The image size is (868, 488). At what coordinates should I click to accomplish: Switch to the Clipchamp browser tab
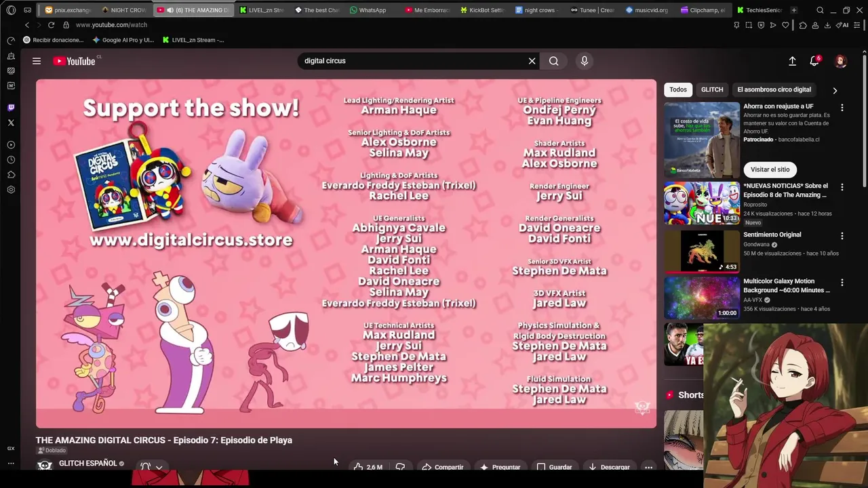703,10
